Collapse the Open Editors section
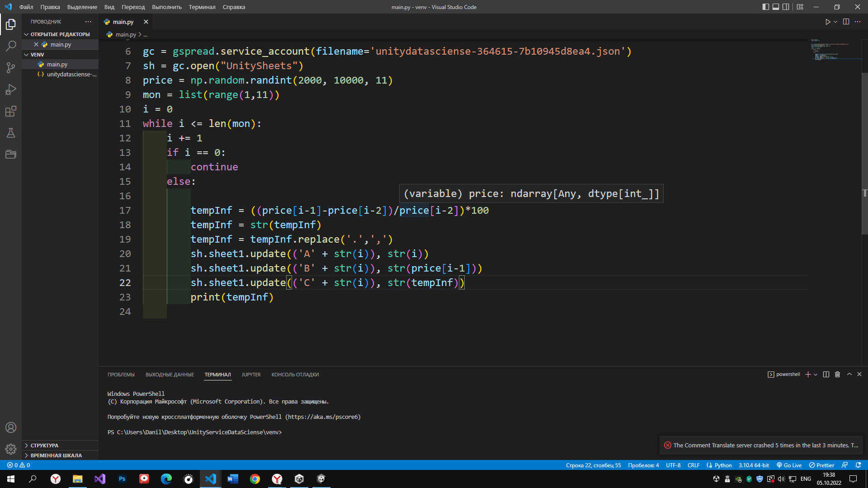Image resolution: width=868 pixels, height=488 pixels. point(60,34)
